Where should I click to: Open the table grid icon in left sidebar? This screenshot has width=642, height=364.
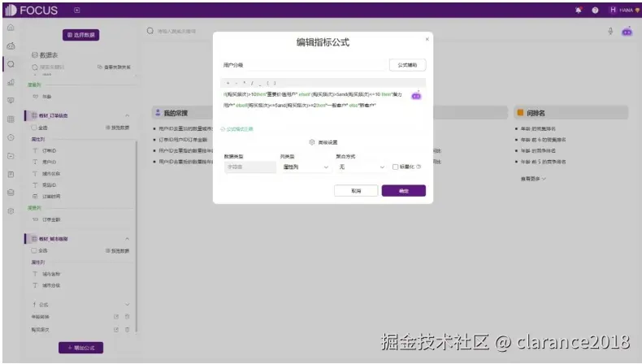[11, 119]
